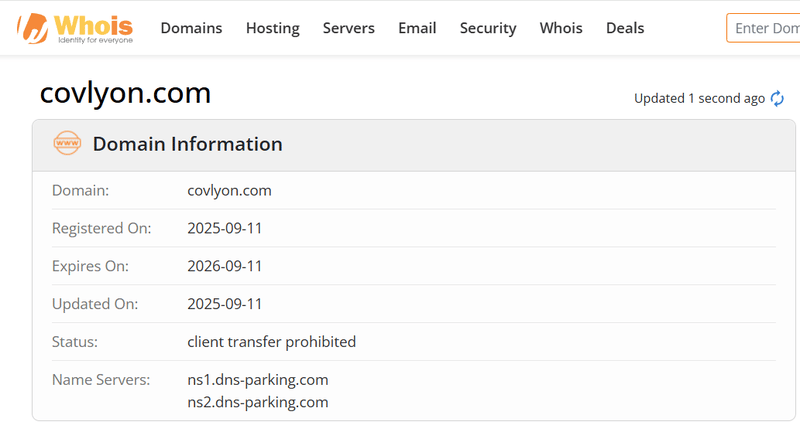Viewport: 800px width, 432px height.
Task: Click the Domain: label
Action: pos(80,191)
